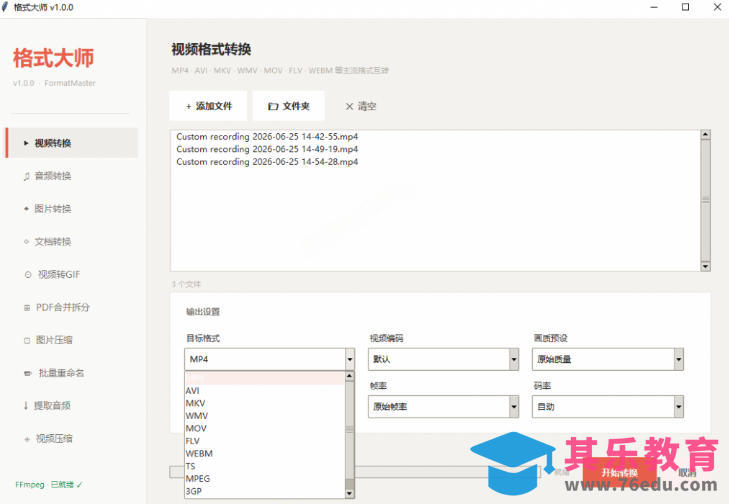The image size is (729, 504).
Task: Click the clock icon beside 视频转GIF
Action: point(28,275)
